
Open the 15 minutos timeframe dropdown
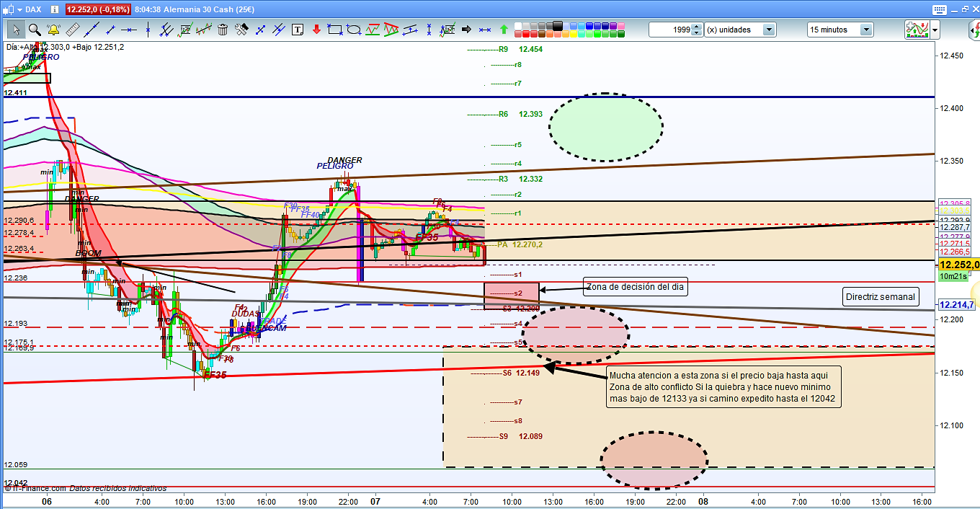click(865, 30)
